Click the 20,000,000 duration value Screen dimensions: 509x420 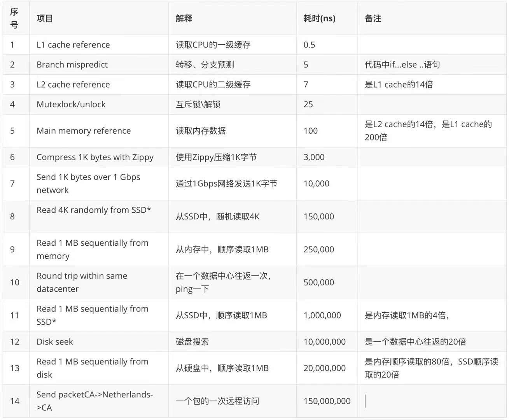[x=324, y=368]
